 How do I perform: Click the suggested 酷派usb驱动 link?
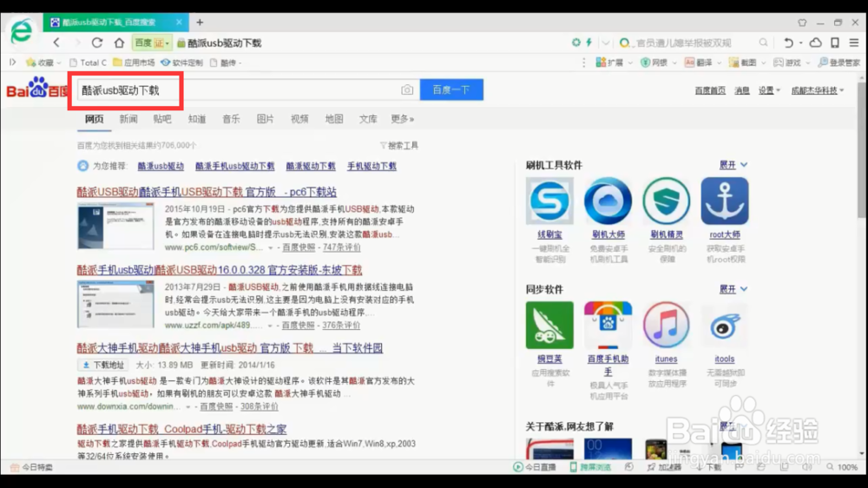[x=161, y=166]
